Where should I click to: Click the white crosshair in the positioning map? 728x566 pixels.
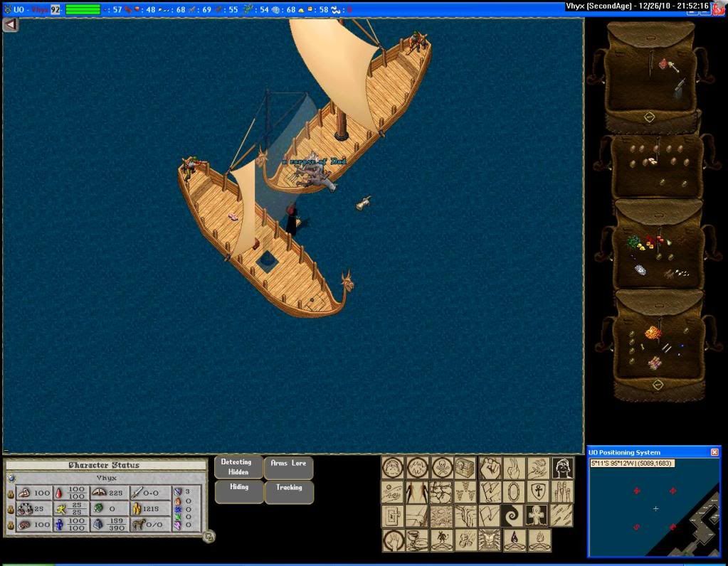655,509
